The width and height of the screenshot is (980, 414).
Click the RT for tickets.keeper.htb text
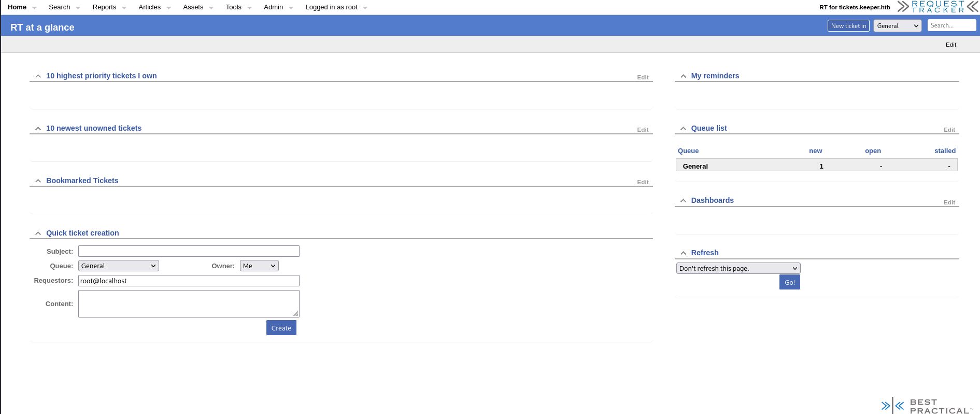pos(855,7)
